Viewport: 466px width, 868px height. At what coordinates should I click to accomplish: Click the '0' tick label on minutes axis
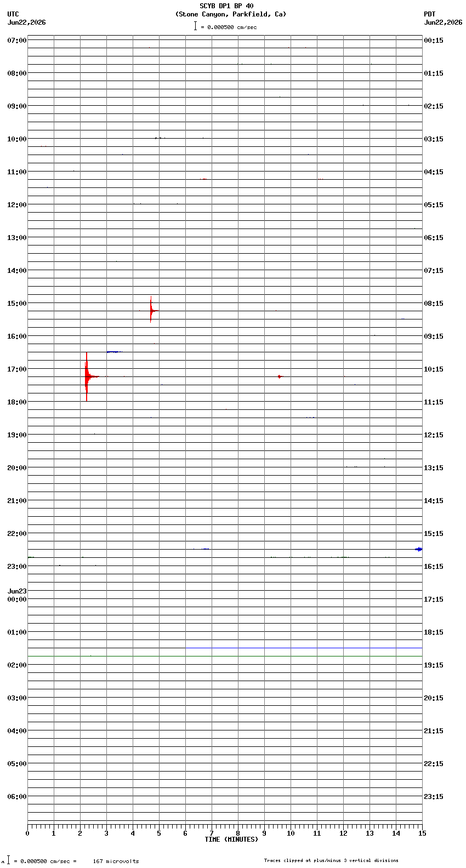tap(27, 833)
